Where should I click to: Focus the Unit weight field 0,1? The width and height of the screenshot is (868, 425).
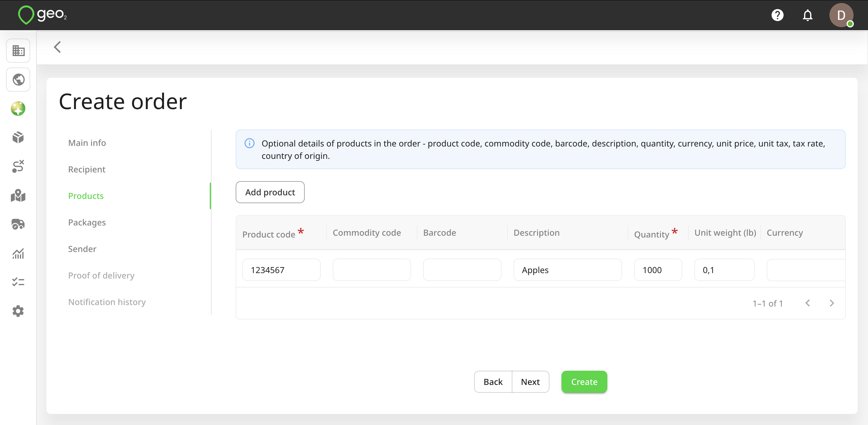(x=724, y=270)
